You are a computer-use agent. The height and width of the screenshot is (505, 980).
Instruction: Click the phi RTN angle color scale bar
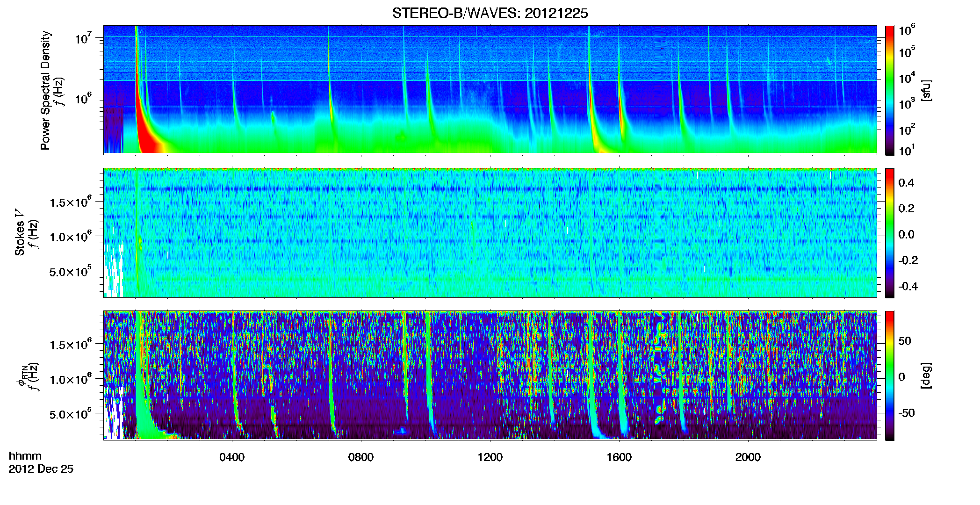[x=890, y=376]
